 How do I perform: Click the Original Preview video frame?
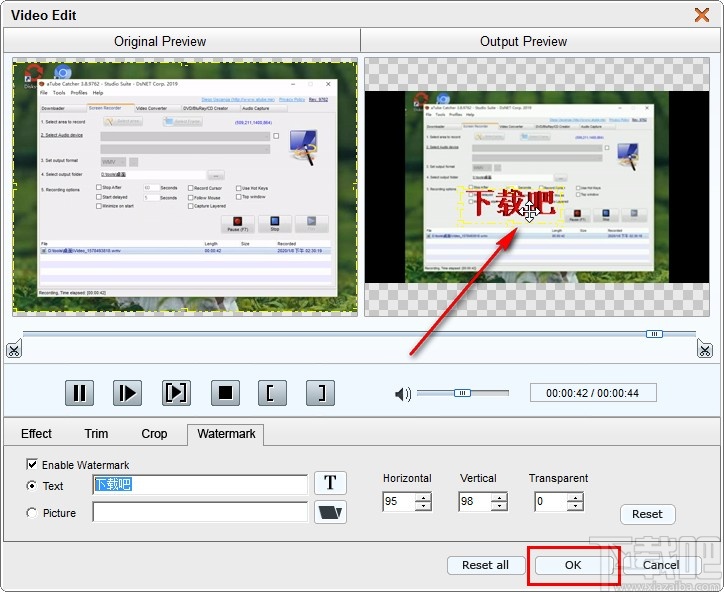185,187
